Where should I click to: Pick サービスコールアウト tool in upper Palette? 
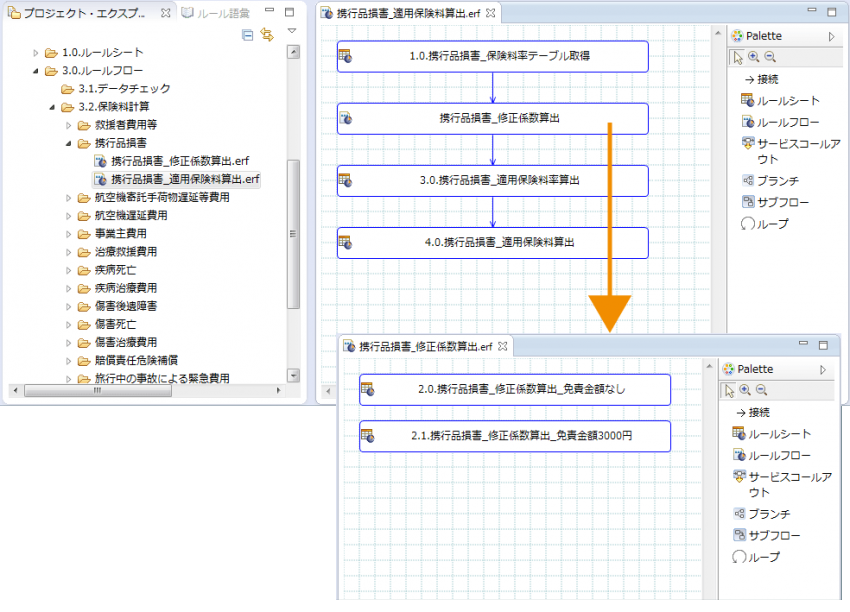788,150
